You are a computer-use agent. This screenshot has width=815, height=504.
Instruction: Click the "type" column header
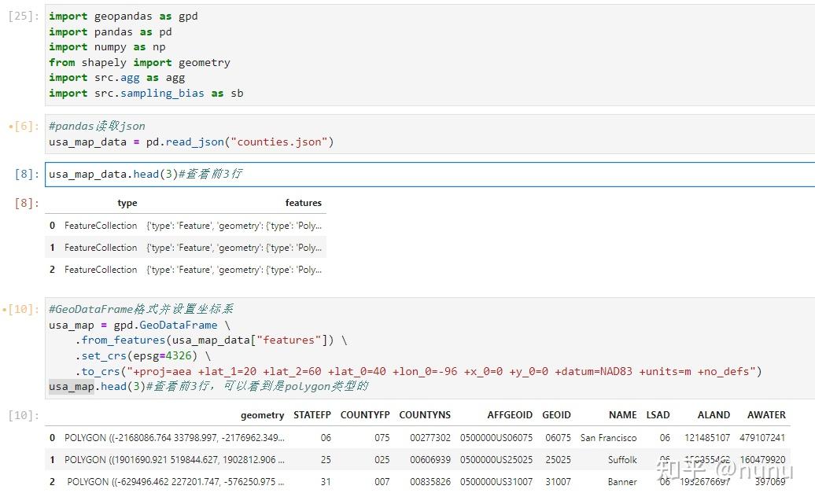[127, 203]
